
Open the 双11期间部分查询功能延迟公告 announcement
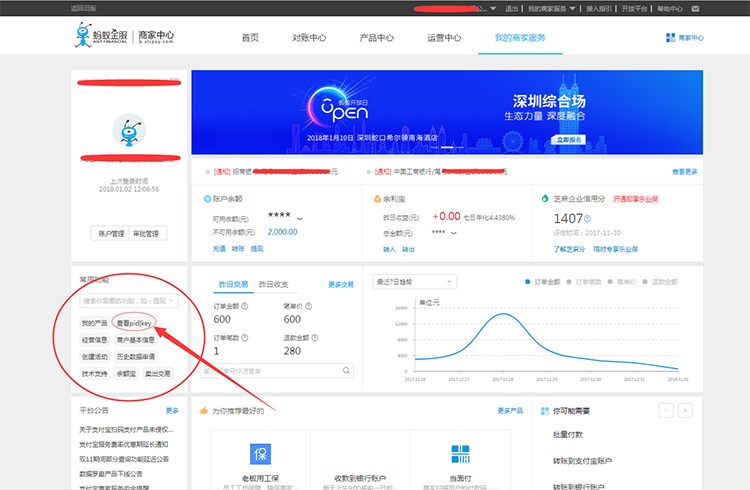point(124,459)
